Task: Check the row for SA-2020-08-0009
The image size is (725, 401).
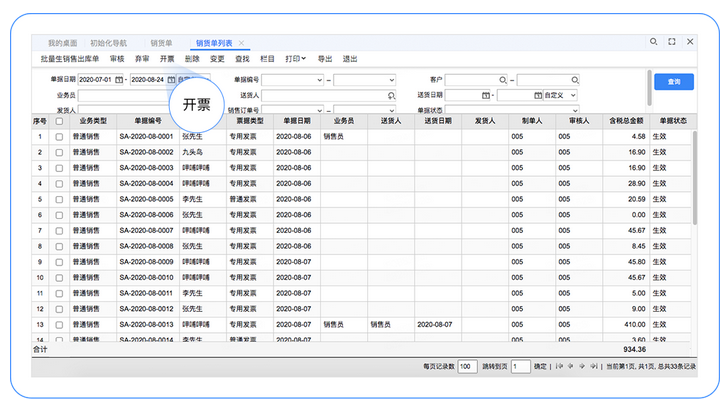Action: [59, 262]
